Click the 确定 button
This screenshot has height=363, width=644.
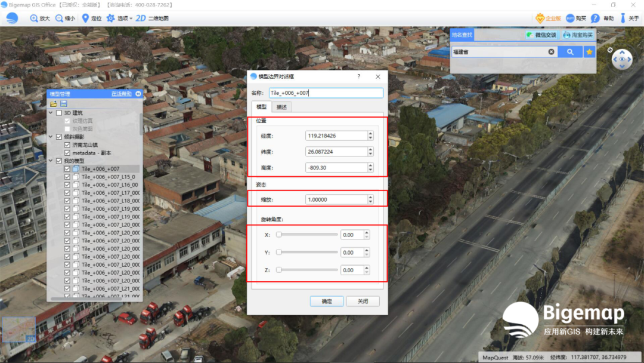coord(327,302)
